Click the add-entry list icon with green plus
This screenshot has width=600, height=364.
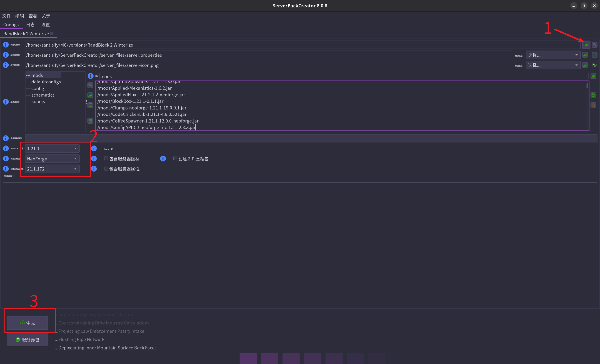tap(90, 105)
